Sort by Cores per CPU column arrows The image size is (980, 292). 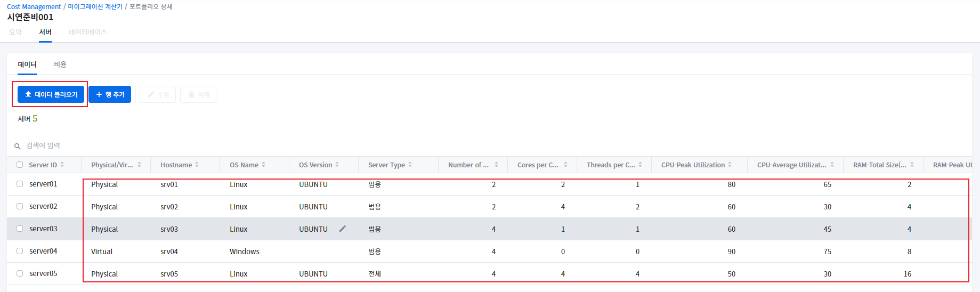click(566, 165)
